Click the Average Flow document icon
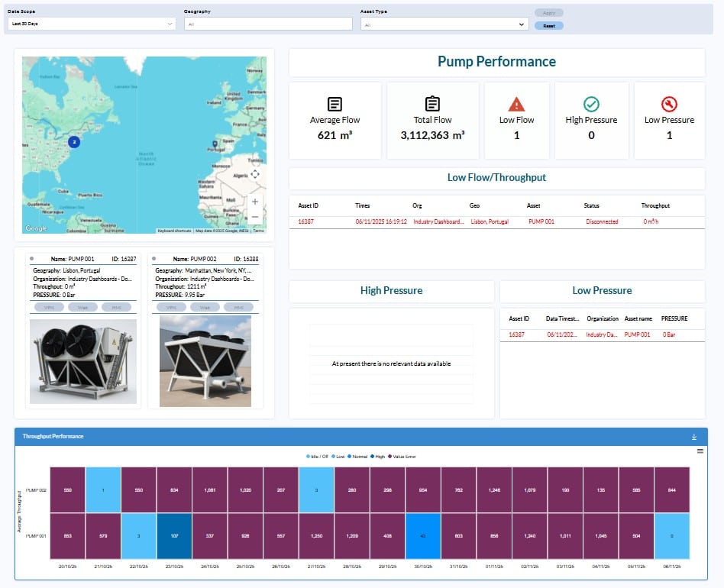The height and width of the screenshot is (588, 724). (x=335, y=105)
